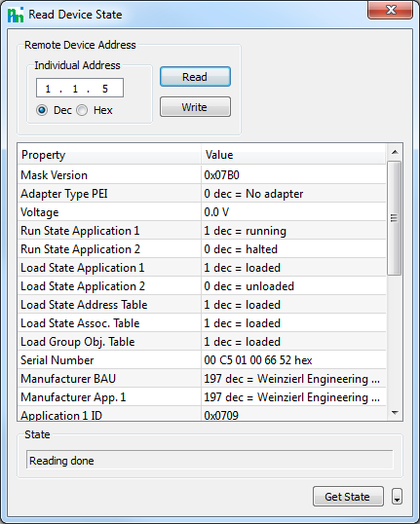
Task: Select the Mask Version row
Action: click(x=202, y=174)
